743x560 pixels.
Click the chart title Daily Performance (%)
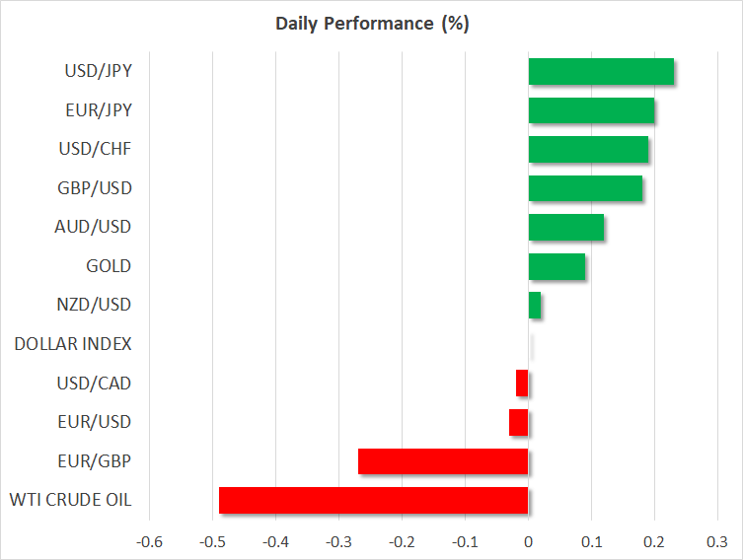coord(372,25)
